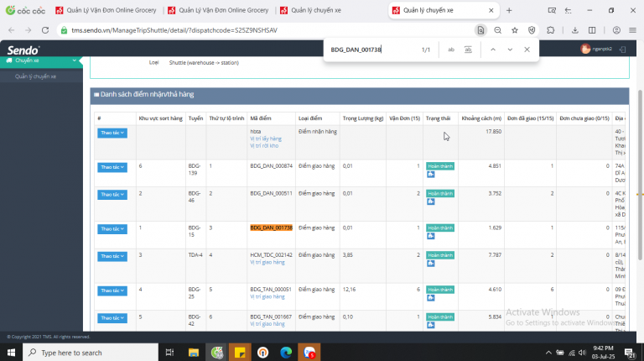Open a new browser tab

509,10
